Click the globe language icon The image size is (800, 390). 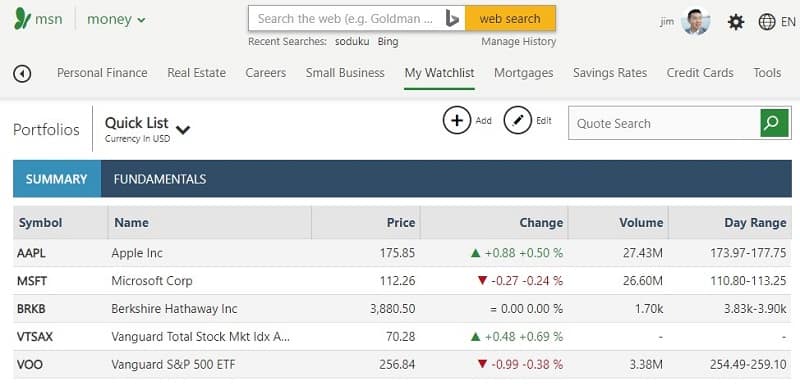[767, 22]
